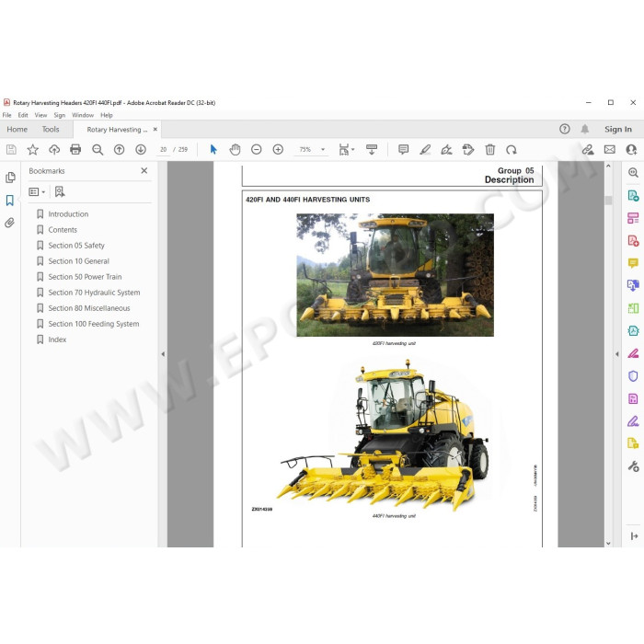Close the Bookmarks panel
644x644 pixels.
[144, 170]
